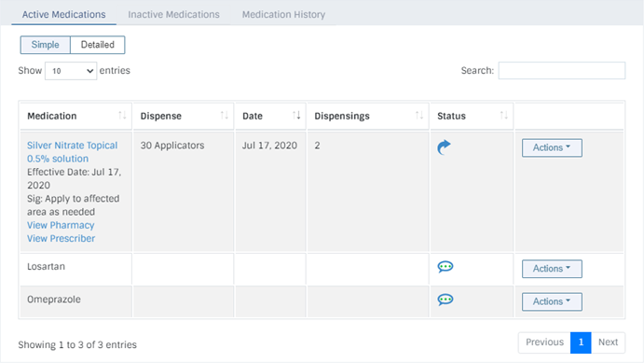Sort table by Medication column arrows
The height and width of the screenshot is (363, 644).
122,116
